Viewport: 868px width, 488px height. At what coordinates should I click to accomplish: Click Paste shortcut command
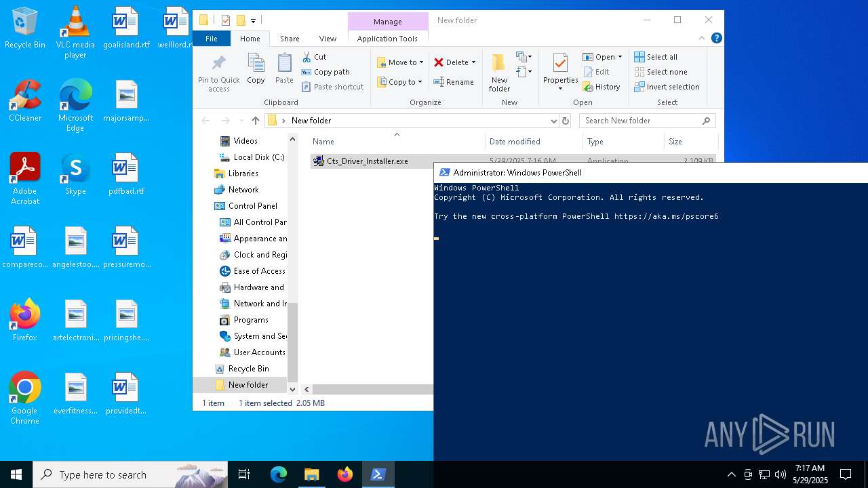click(x=332, y=87)
